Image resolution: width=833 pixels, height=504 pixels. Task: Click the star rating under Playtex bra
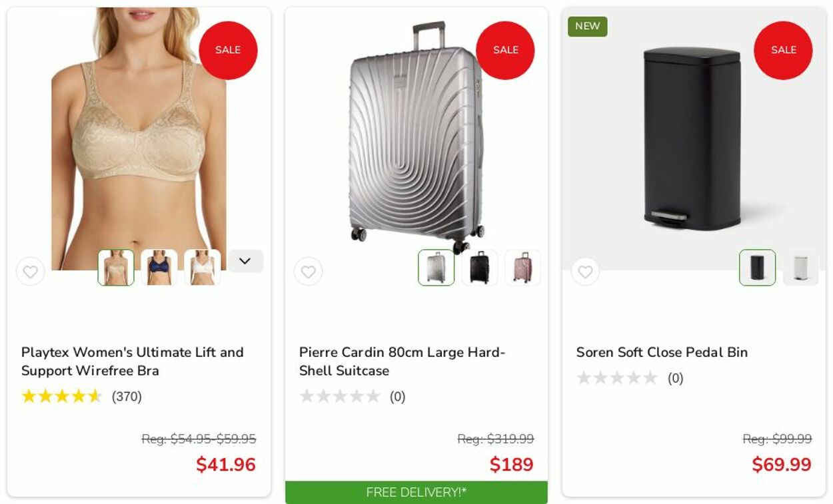pyautogui.click(x=61, y=397)
